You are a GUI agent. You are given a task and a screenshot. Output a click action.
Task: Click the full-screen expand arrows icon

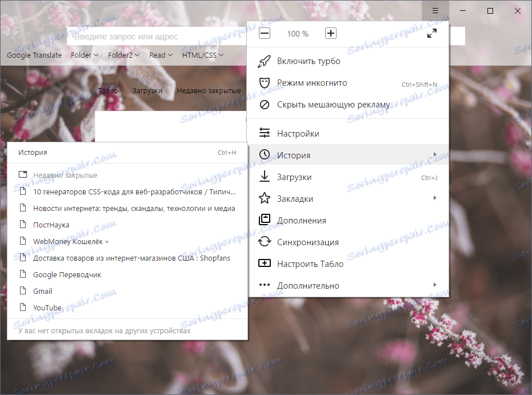coord(433,33)
